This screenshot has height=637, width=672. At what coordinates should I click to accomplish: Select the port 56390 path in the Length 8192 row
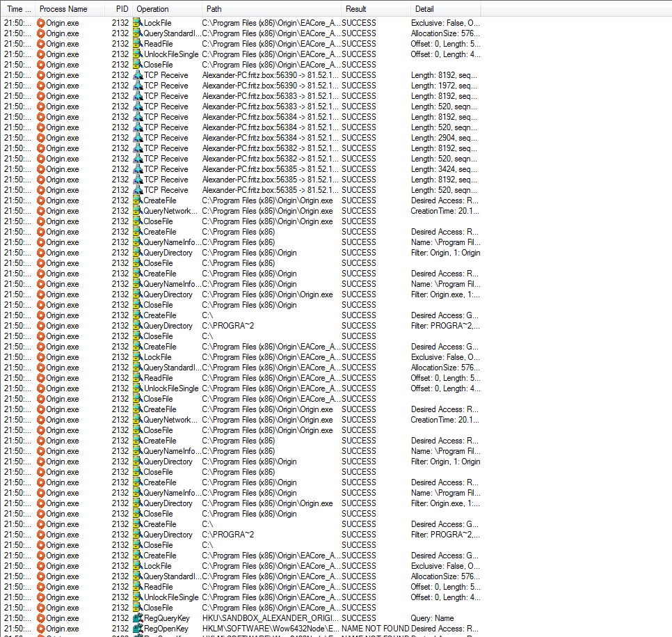pos(271,75)
